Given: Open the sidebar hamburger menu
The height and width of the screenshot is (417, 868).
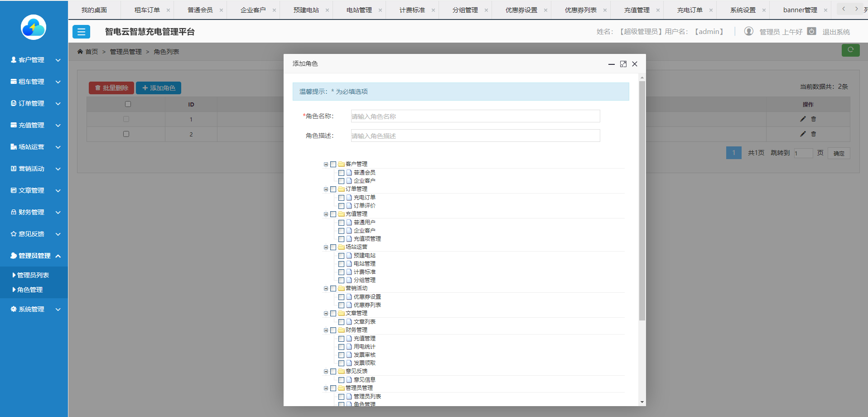Looking at the screenshot, I should (x=81, y=32).
